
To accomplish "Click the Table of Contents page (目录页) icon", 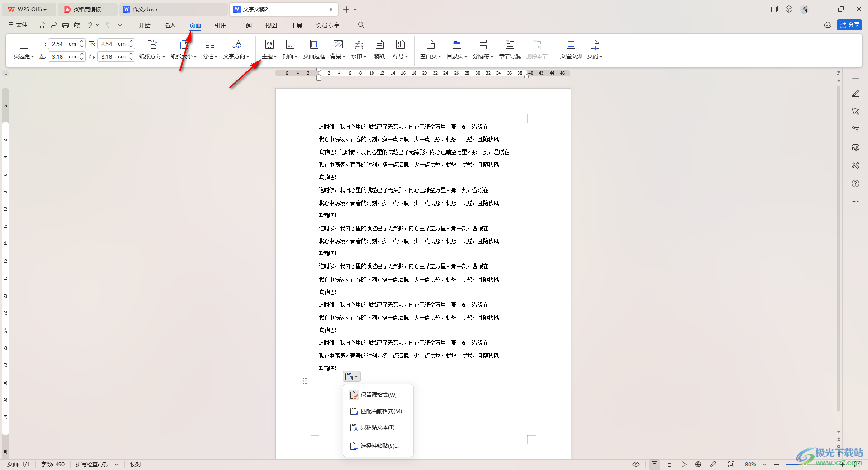I will (x=457, y=44).
